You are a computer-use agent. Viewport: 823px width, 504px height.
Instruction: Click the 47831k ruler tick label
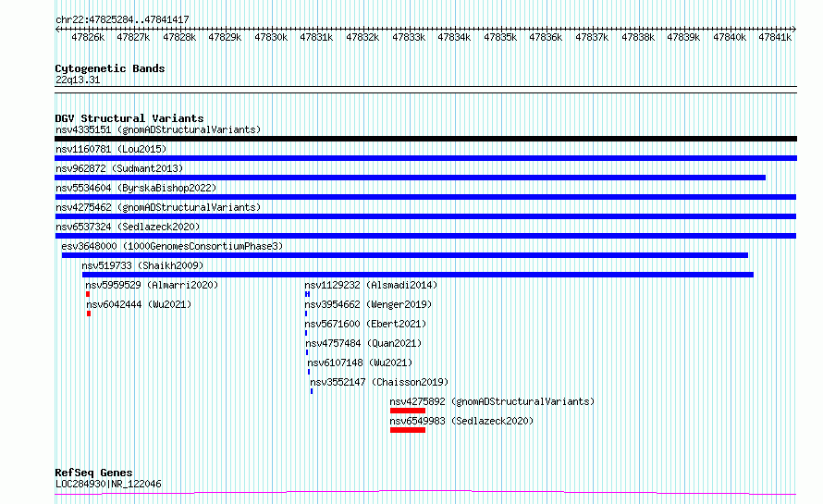click(x=316, y=37)
